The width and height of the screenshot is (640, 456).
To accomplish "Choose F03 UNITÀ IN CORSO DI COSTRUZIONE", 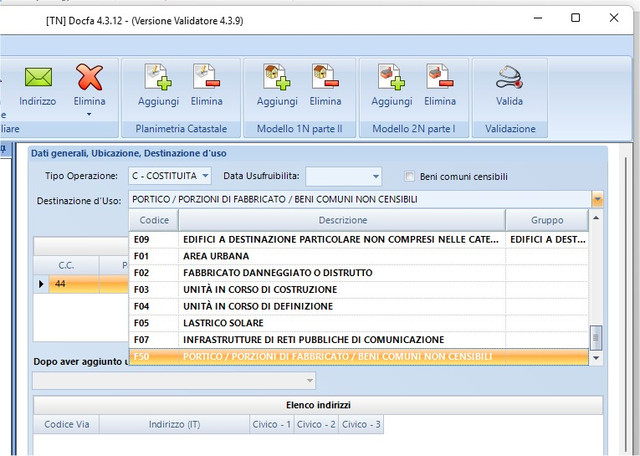I will coord(359,289).
